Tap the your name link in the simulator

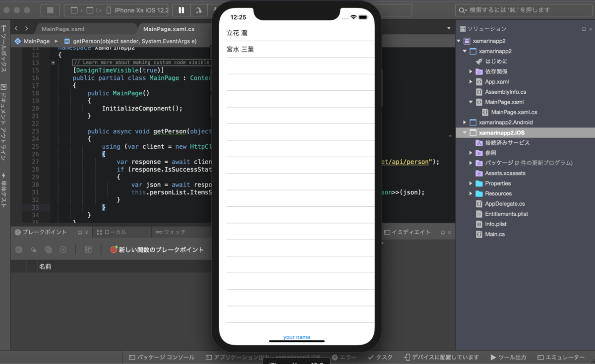(x=296, y=336)
